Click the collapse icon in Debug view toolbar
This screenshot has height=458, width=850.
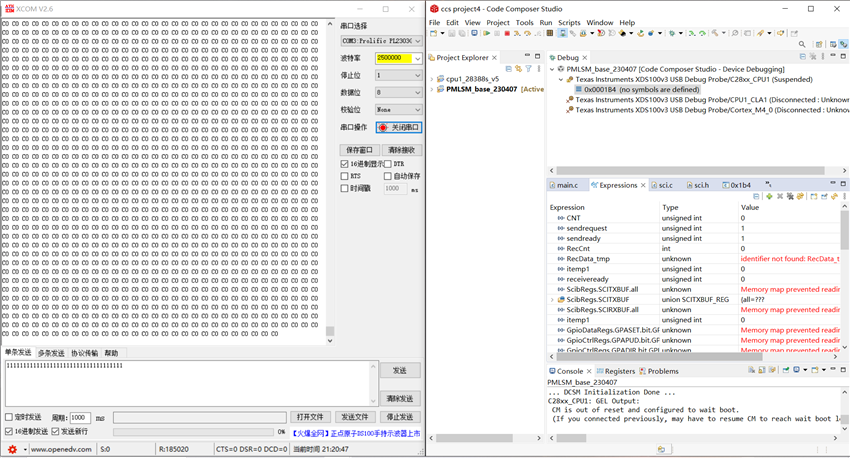[803, 56]
